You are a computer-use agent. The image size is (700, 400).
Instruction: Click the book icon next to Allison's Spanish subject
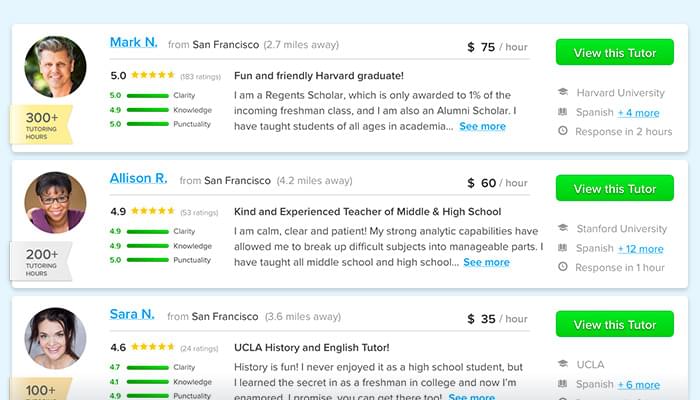(563, 248)
